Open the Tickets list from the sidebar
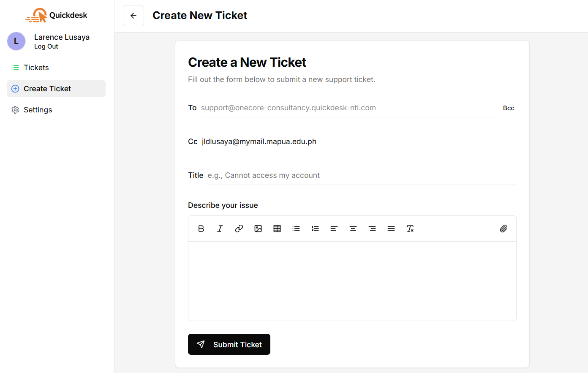Viewport: 588px width, 373px height. 36,67
